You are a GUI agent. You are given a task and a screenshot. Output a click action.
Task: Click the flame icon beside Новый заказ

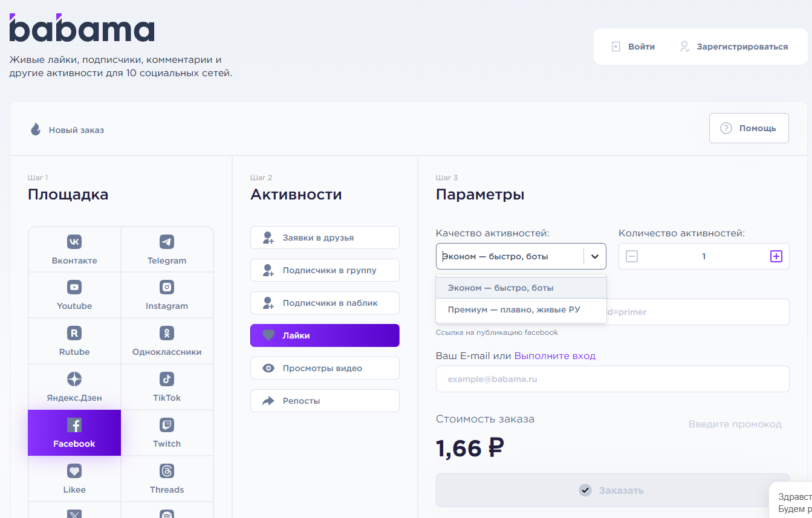coord(36,129)
